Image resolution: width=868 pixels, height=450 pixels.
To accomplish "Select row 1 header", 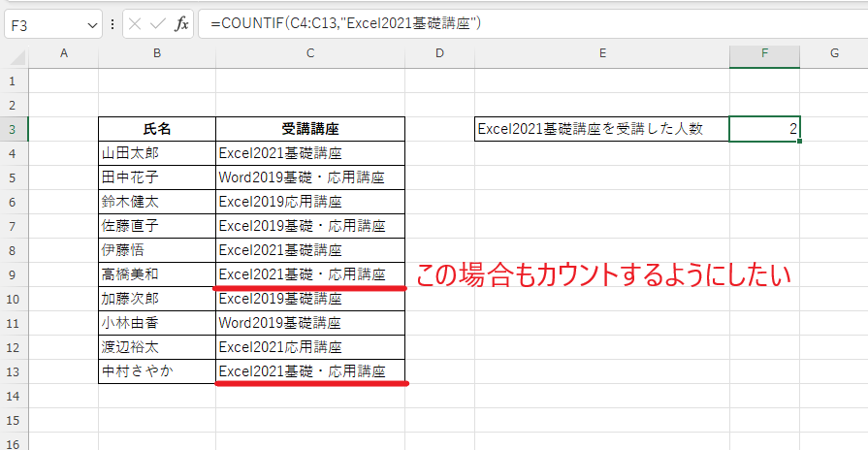I will [14, 81].
